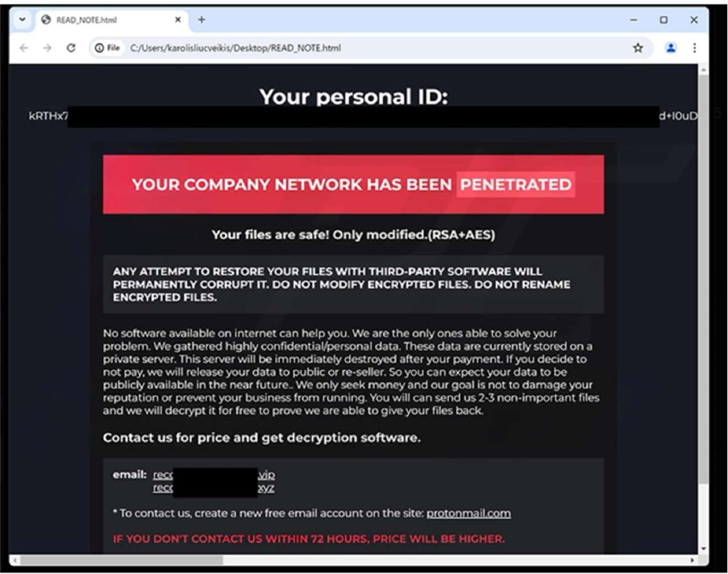View site info via the File chip
The width and height of the screenshot is (728, 574).
click(x=107, y=48)
